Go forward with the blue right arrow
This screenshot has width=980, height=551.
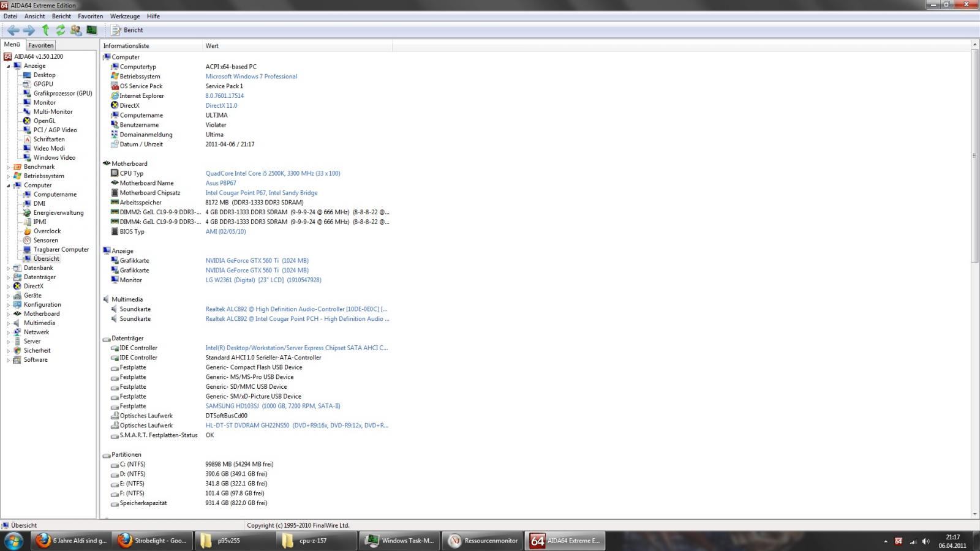[x=29, y=30]
